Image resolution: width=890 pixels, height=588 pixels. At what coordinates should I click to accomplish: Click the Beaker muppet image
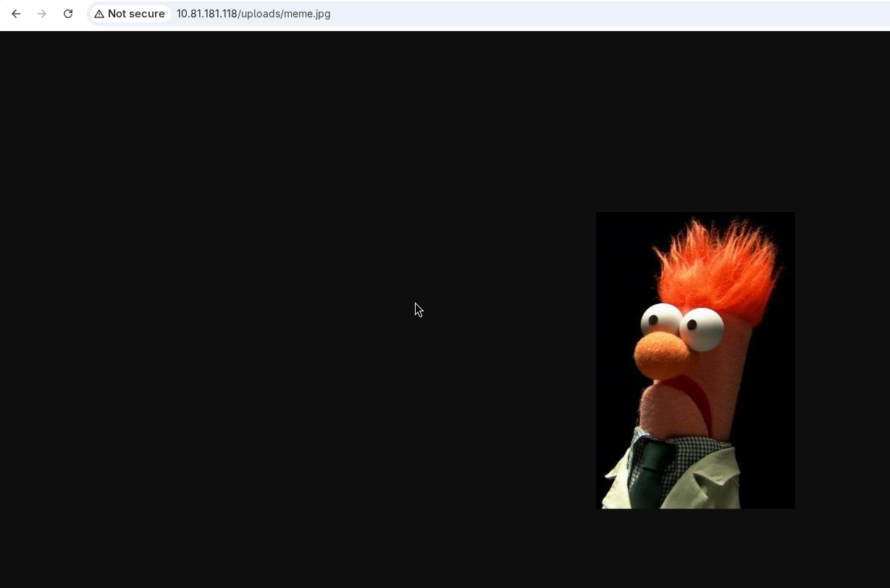click(x=695, y=361)
